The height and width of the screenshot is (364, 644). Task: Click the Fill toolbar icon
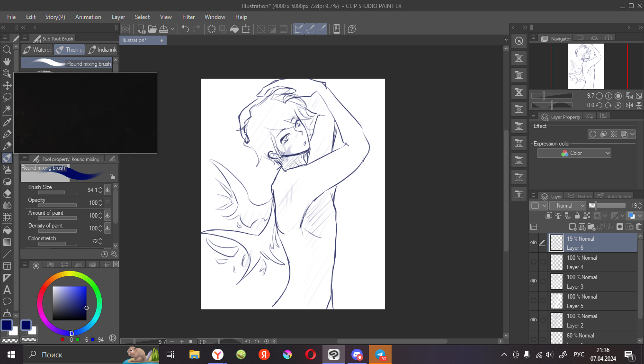234,29
